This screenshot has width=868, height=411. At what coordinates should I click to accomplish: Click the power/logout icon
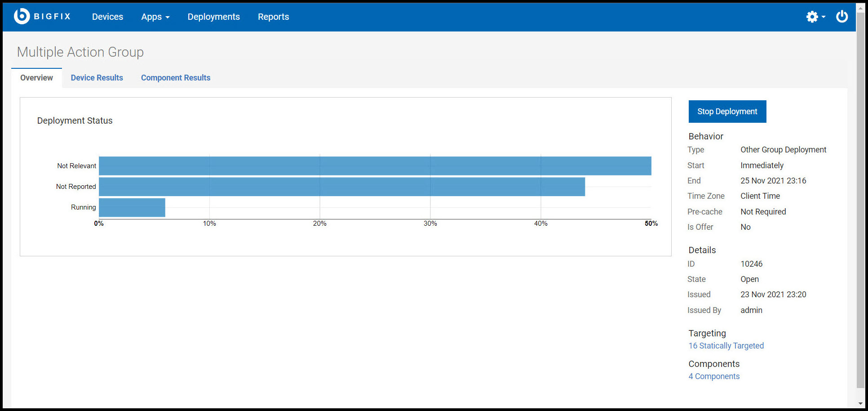pyautogui.click(x=842, y=16)
